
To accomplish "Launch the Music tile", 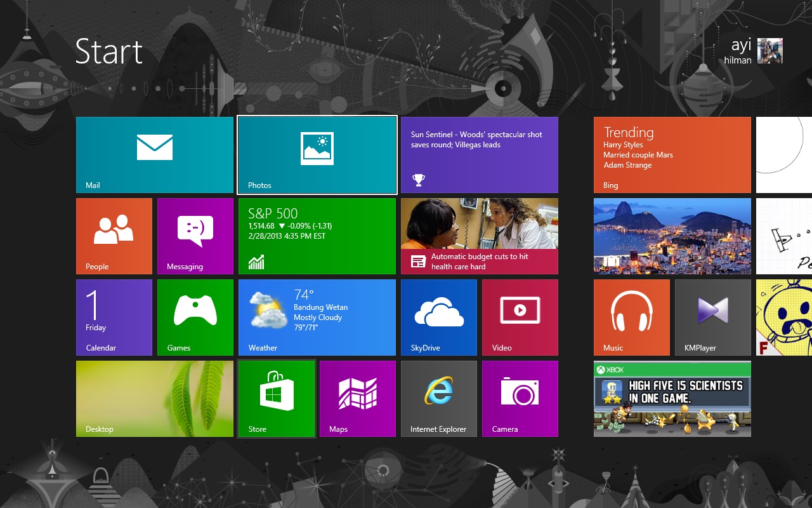I will tap(632, 317).
